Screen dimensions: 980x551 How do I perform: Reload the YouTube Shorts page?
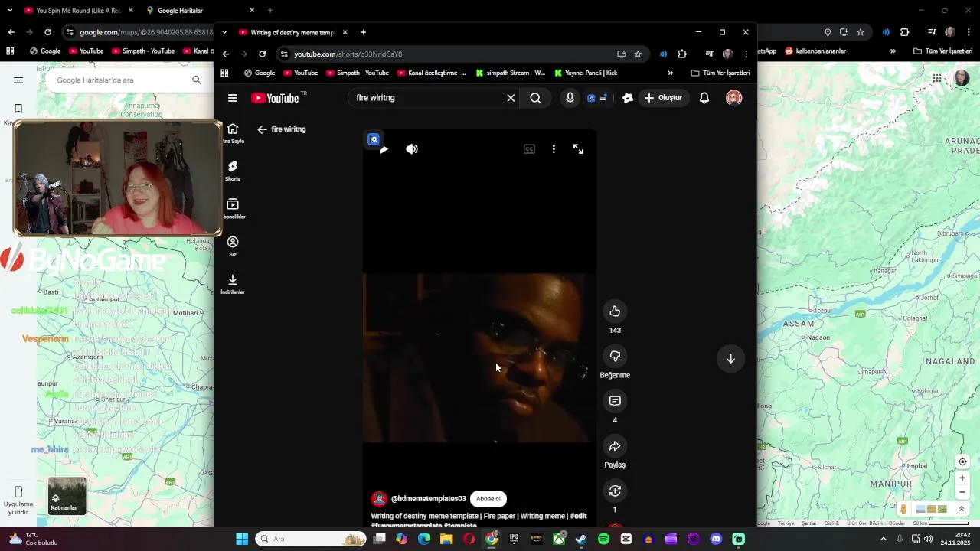coord(262,54)
